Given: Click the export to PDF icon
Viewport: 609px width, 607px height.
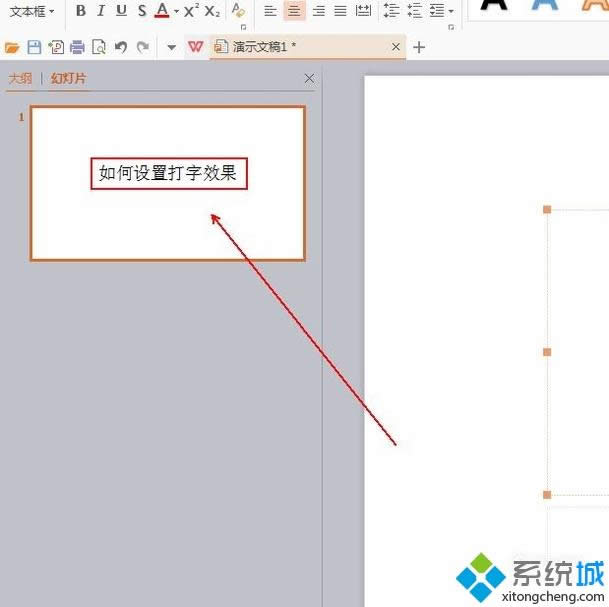Looking at the screenshot, I should pos(56,47).
